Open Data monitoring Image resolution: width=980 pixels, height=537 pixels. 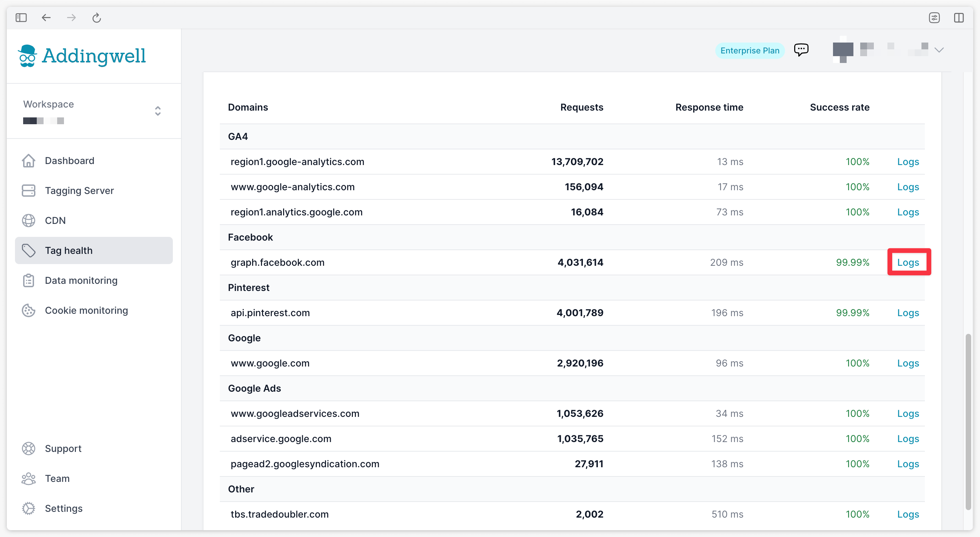[x=94, y=280]
